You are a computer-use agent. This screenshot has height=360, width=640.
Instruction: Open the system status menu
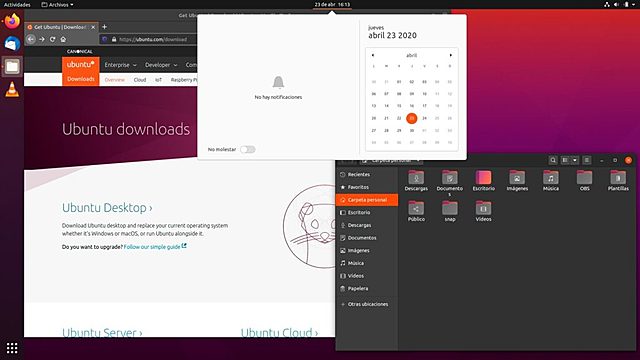(618, 4)
